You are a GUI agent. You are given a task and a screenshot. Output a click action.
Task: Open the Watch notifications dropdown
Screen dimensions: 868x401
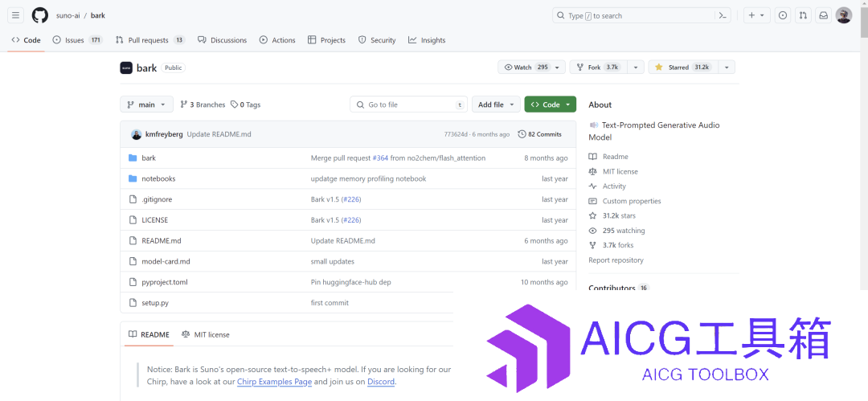pos(532,67)
